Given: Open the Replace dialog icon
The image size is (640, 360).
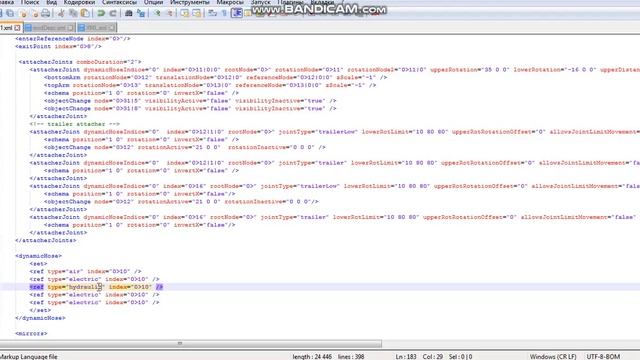Looking at the screenshot, I should 141,13.
